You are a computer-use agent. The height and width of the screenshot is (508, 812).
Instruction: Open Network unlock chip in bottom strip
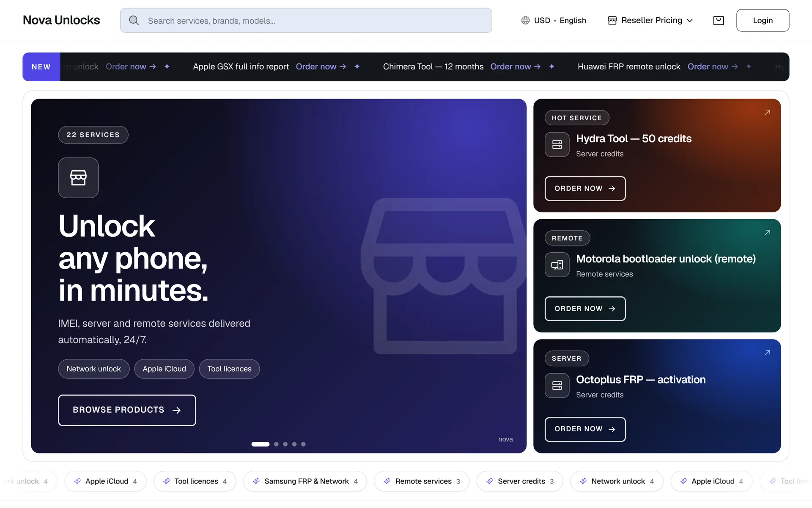coord(617,481)
